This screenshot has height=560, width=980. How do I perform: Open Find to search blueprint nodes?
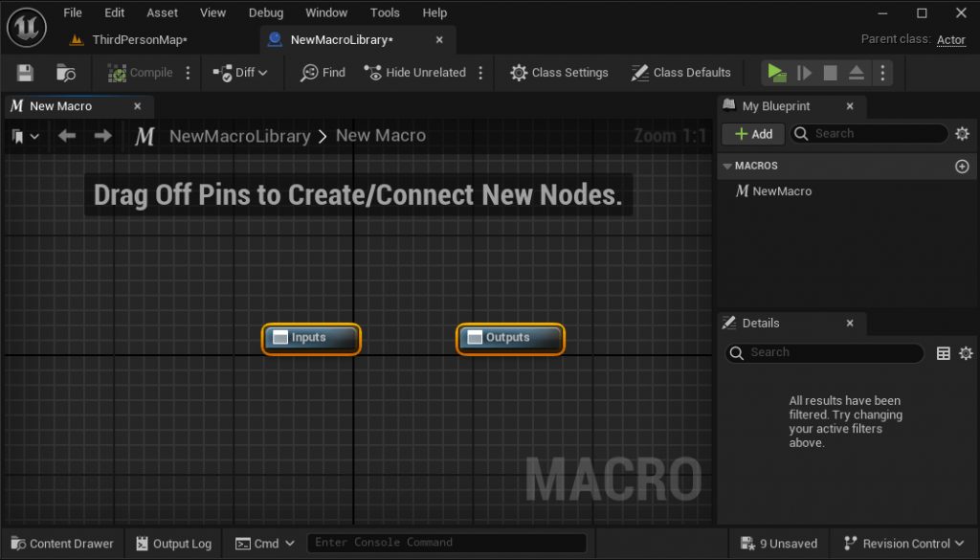point(322,72)
